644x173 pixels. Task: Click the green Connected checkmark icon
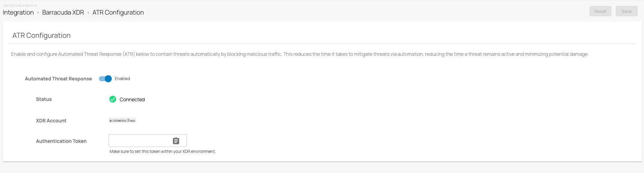[113, 99]
